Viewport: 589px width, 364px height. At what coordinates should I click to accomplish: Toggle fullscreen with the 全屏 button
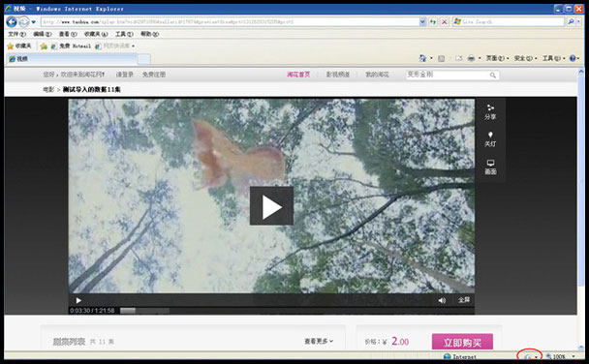click(464, 300)
